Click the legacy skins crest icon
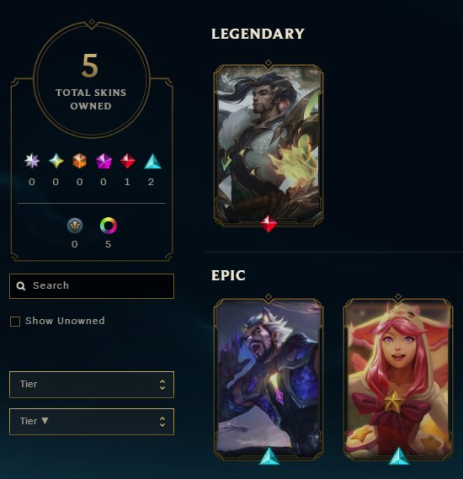Screen dimensions: 463x479 click(75, 226)
